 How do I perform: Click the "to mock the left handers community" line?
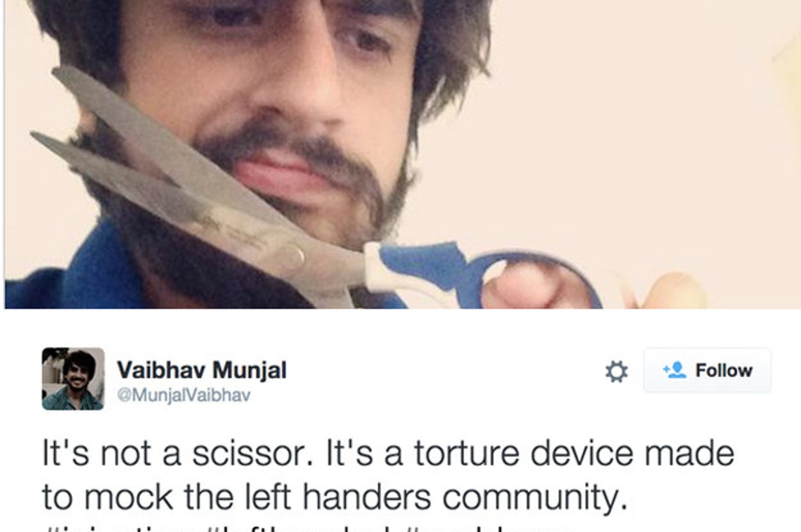(x=334, y=495)
